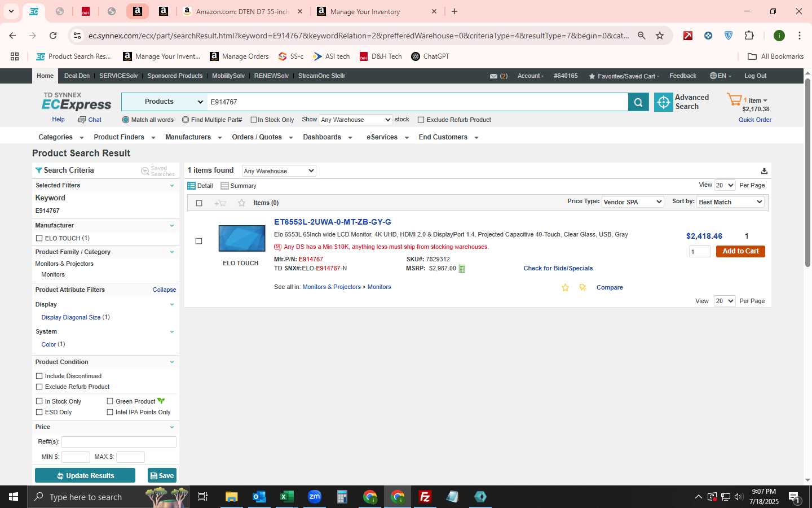This screenshot has height=508, width=812.
Task: Open the Categories menu
Action: click(x=61, y=137)
